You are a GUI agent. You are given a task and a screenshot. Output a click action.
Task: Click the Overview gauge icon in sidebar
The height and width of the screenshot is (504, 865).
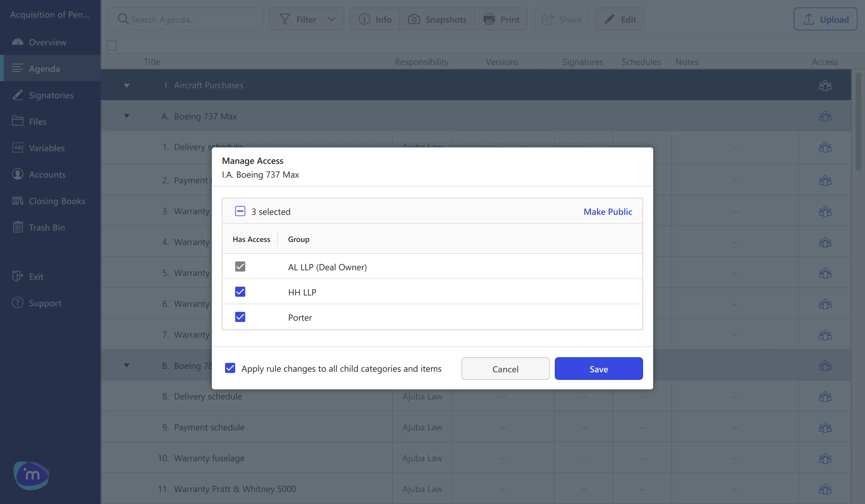(x=18, y=42)
